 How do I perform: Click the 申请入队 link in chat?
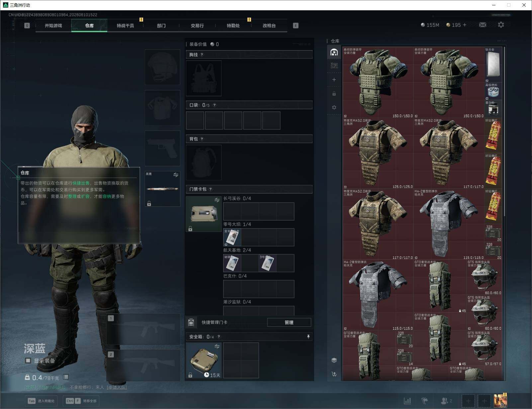click(117, 387)
